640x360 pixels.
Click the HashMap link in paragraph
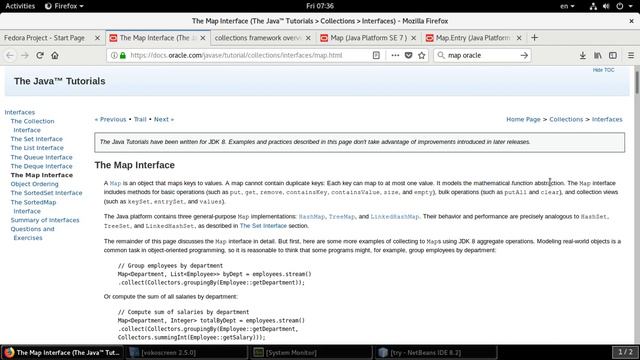click(x=311, y=217)
